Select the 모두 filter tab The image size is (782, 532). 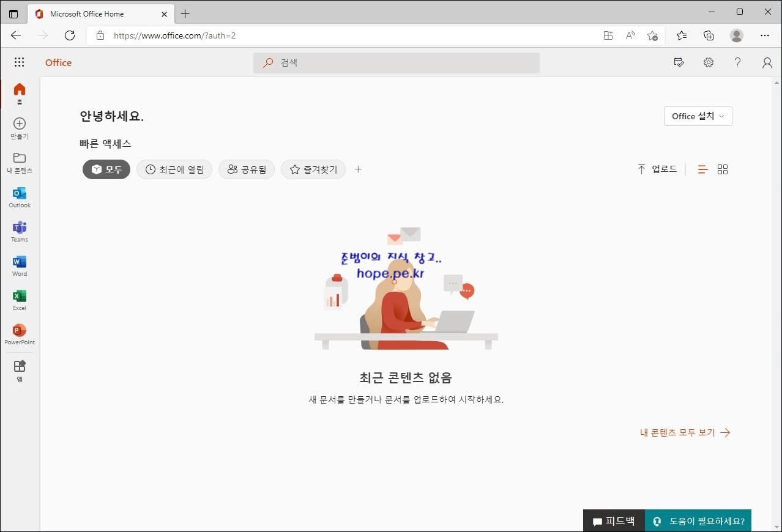tap(106, 169)
